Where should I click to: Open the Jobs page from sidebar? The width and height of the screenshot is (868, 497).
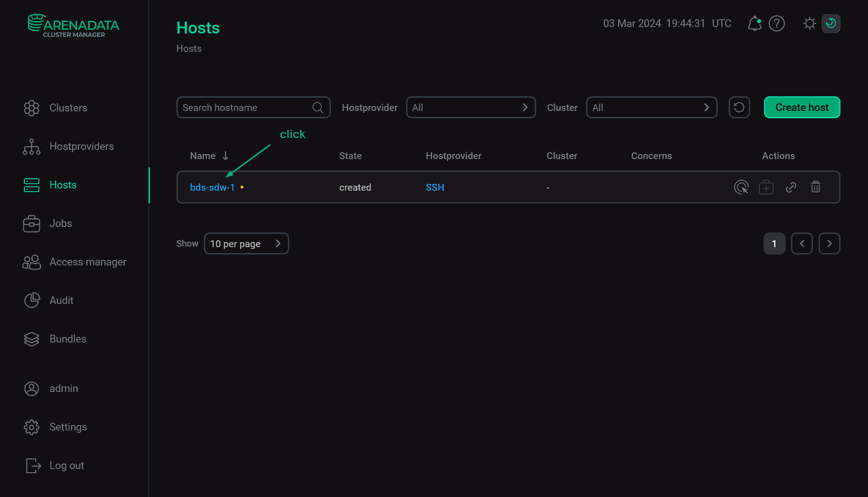pos(60,223)
